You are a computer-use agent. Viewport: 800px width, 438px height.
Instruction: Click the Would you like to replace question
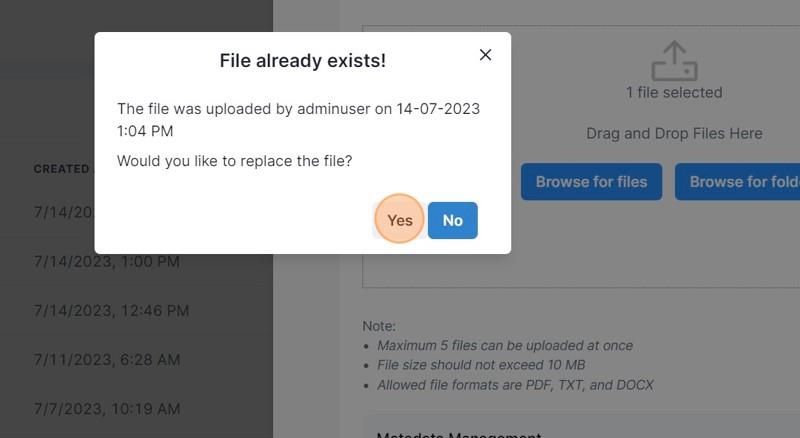tap(235, 161)
